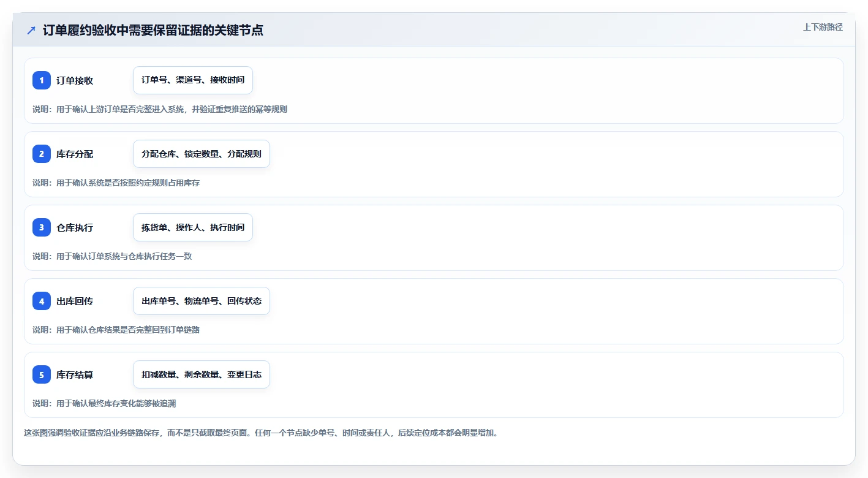868x478 pixels.
Task: Click the 扣减数量、剩余数量、变更日志 chip
Action: click(202, 374)
